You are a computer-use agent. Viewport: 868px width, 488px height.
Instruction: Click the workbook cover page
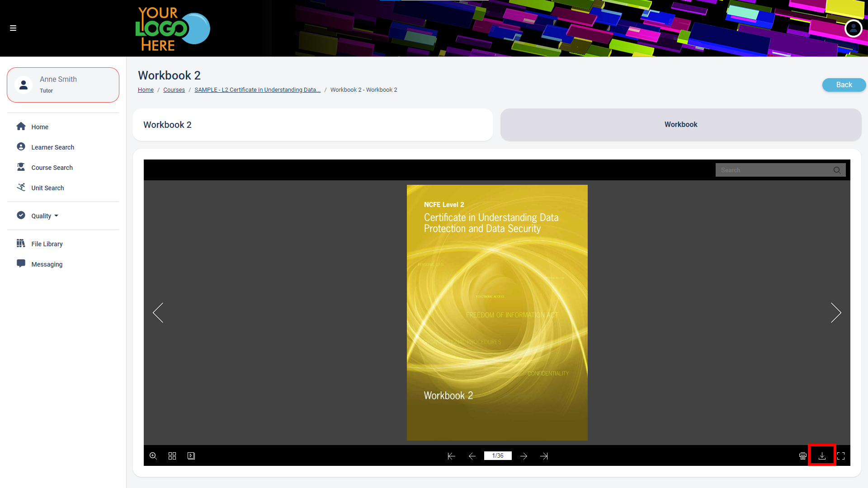click(497, 313)
